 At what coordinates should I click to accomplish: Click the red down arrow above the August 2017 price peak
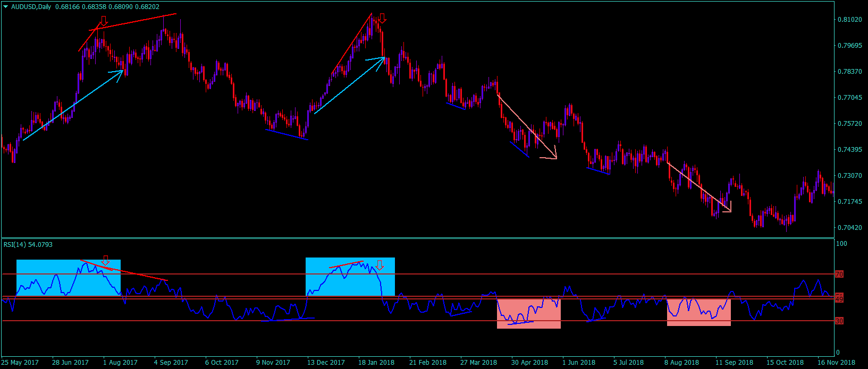point(104,21)
